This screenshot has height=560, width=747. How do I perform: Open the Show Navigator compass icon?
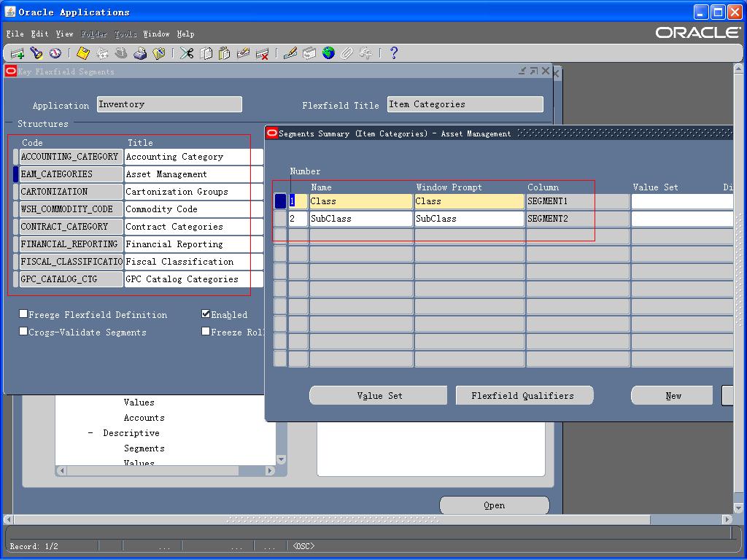[55, 53]
